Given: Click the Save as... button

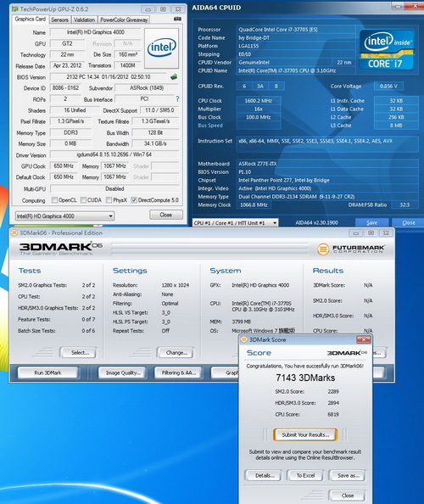Looking at the screenshot, I should 348,475.
